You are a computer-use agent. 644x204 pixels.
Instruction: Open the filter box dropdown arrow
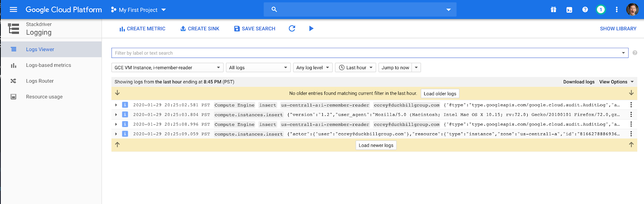click(x=623, y=53)
